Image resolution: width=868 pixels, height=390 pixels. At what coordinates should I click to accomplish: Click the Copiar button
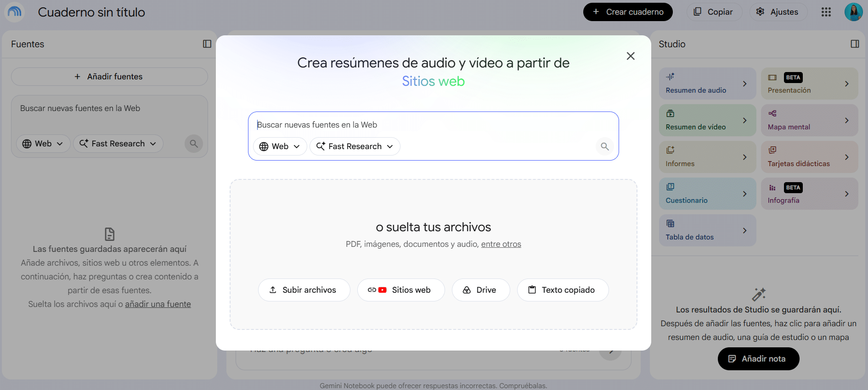pyautogui.click(x=714, y=12)
